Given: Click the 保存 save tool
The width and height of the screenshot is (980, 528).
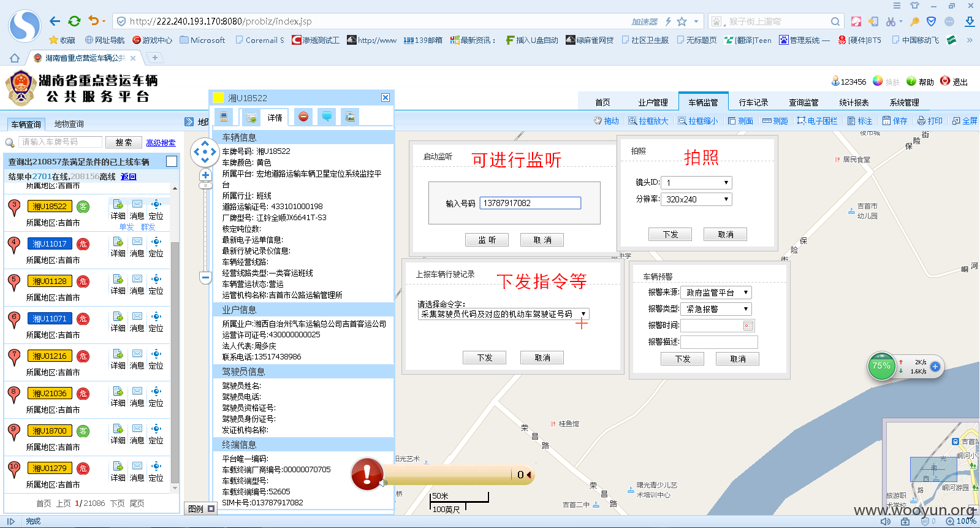Looking at the screenshot, I should coord(895,121).
